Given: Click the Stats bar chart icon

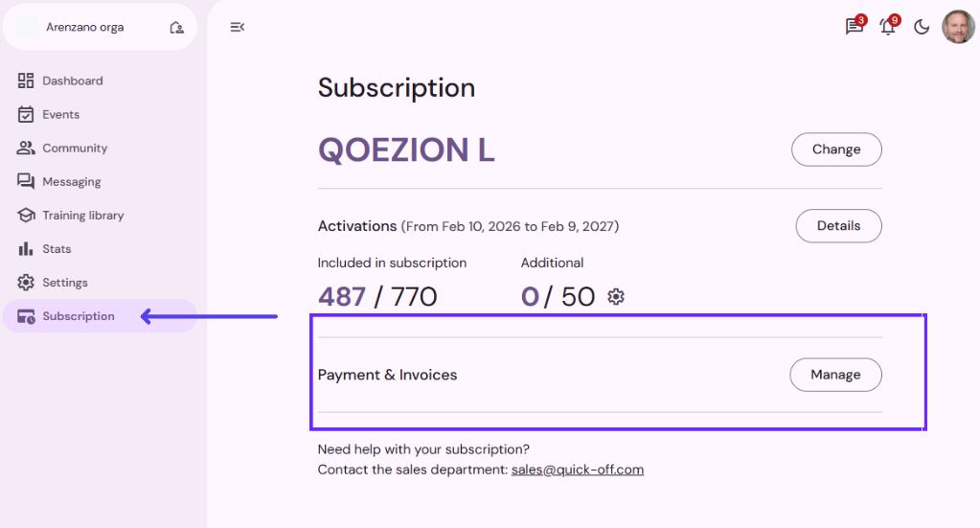Looking at the screenshot, I should (26, 249).
